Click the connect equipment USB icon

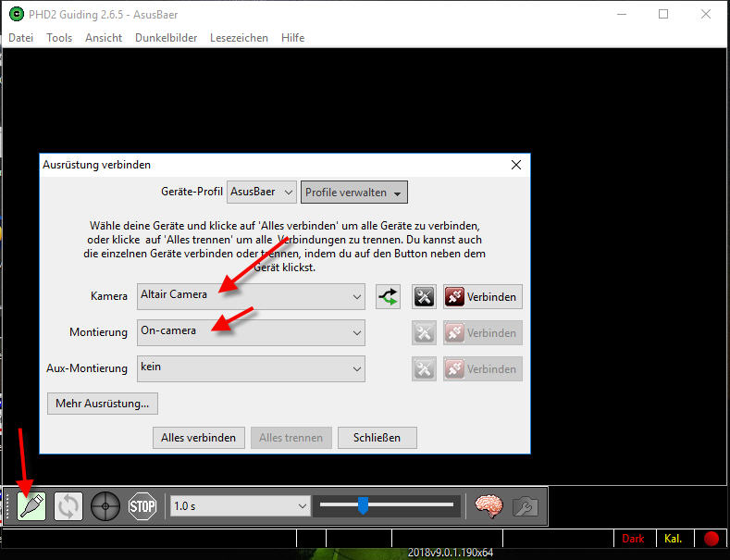[31, 506]
